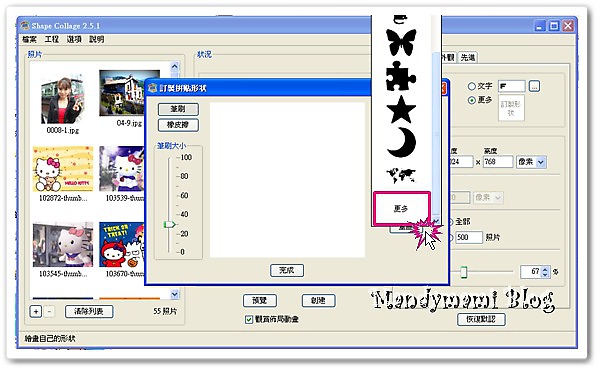Screen dimensions: 600x371
Task: Click the white drawing canvas
Action: pyautogui.click(x=287, y=180)
